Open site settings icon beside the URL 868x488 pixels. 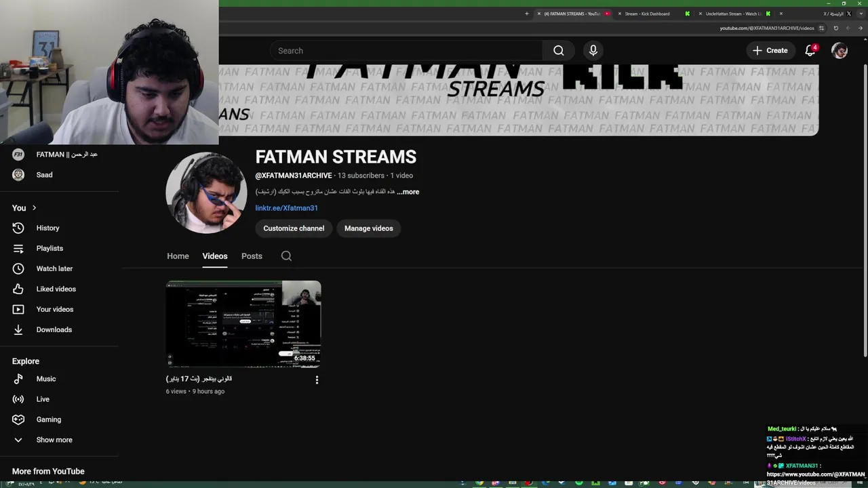pyautogui.click(x=821, y=28)
